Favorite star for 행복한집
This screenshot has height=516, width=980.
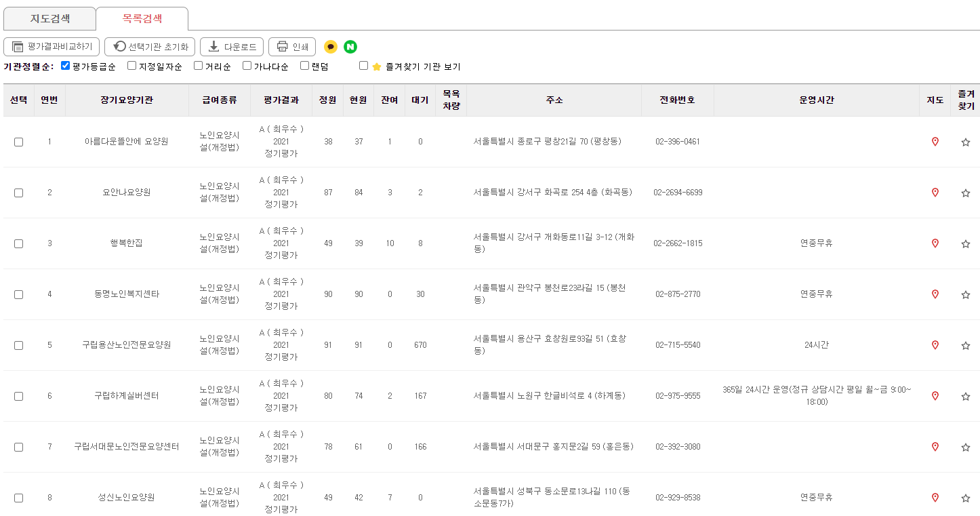point(966,244)
